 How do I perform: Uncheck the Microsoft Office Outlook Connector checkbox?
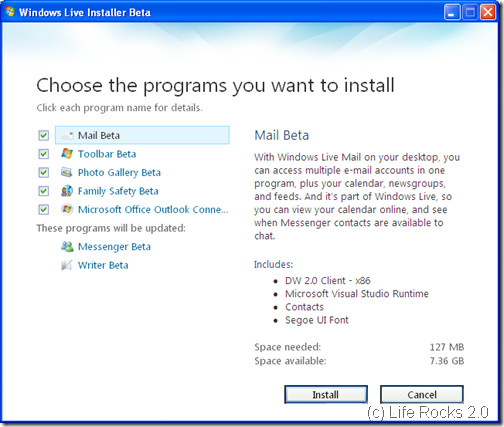pos(43,210)
